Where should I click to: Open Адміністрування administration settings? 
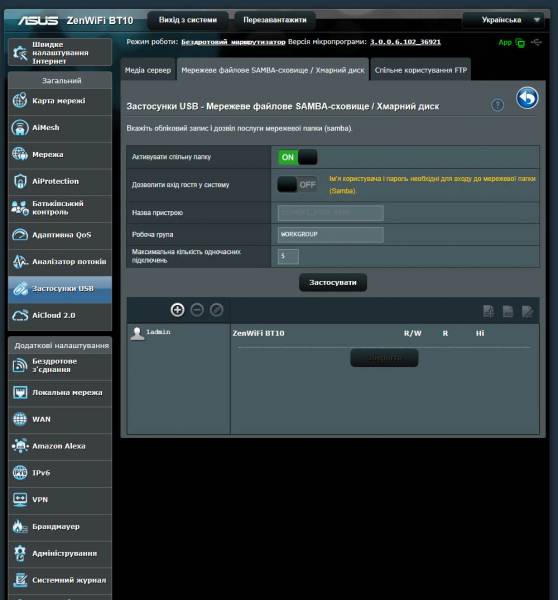coord(60,553)
